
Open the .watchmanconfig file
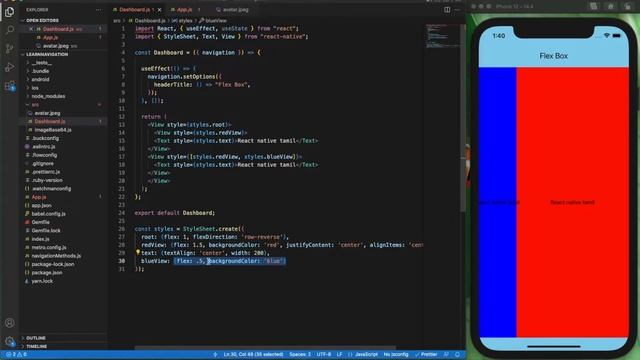click(51, 189)
